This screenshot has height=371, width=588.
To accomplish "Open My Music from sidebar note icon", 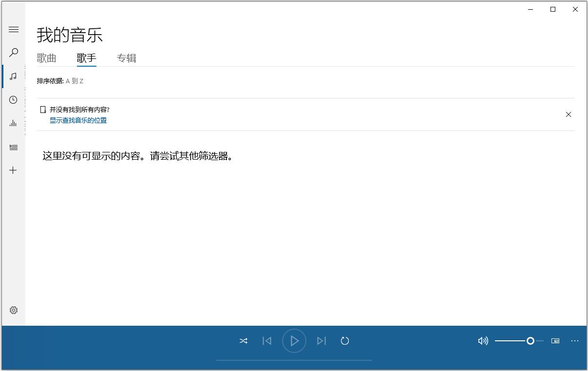I will pos(14,76).
